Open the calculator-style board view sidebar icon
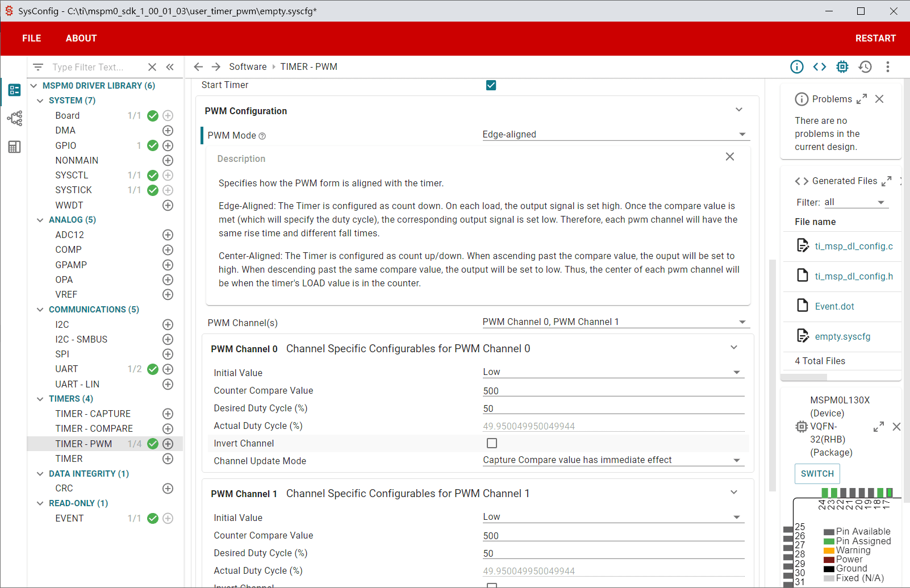The image size is (910, 588). click(x=15, y=147)
